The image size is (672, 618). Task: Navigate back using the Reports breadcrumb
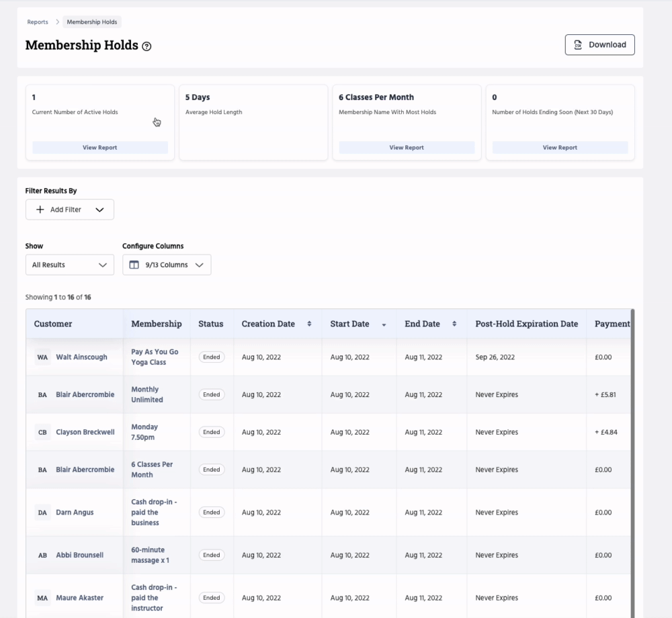[37, 21]
